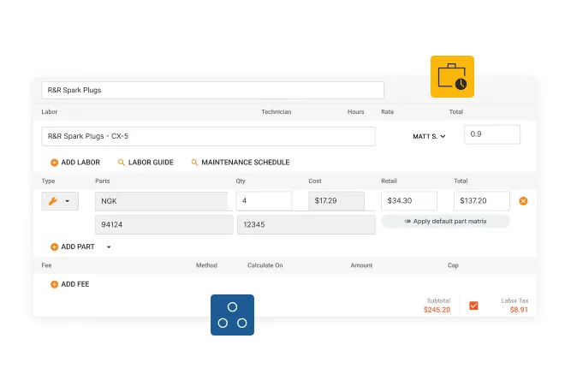571x392 pixels.
Task: Click the NGK parts brand field
Action: coord(162,201)
